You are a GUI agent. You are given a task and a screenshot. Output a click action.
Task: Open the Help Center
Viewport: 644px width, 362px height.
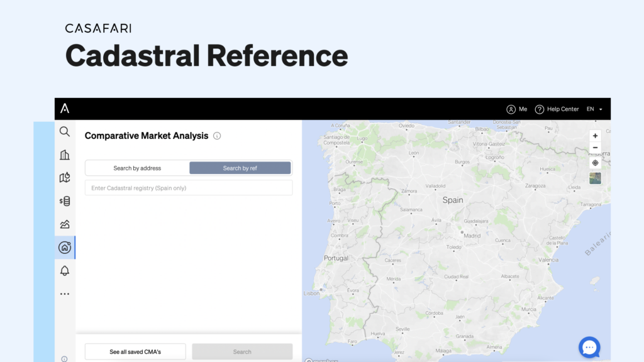point(557,109)
